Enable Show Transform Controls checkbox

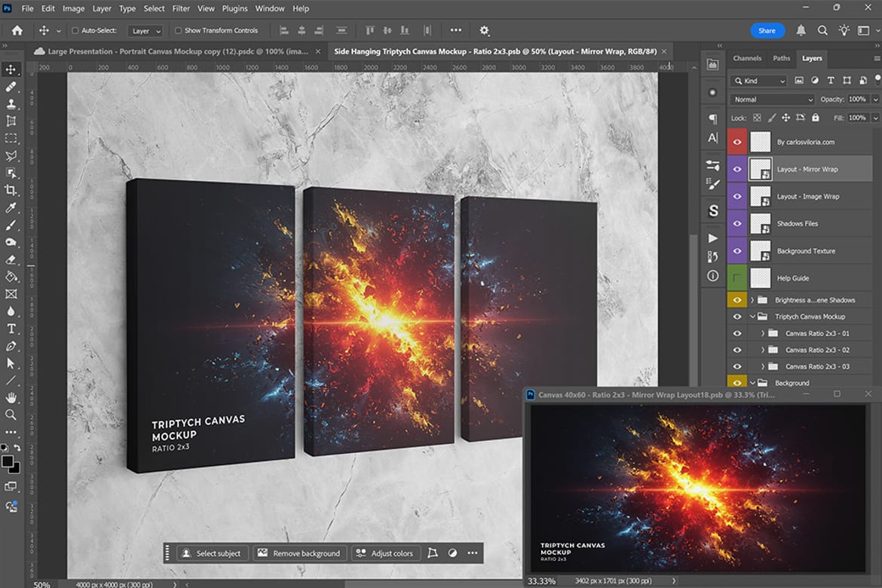pyautogui.click(x=178, y=30)
